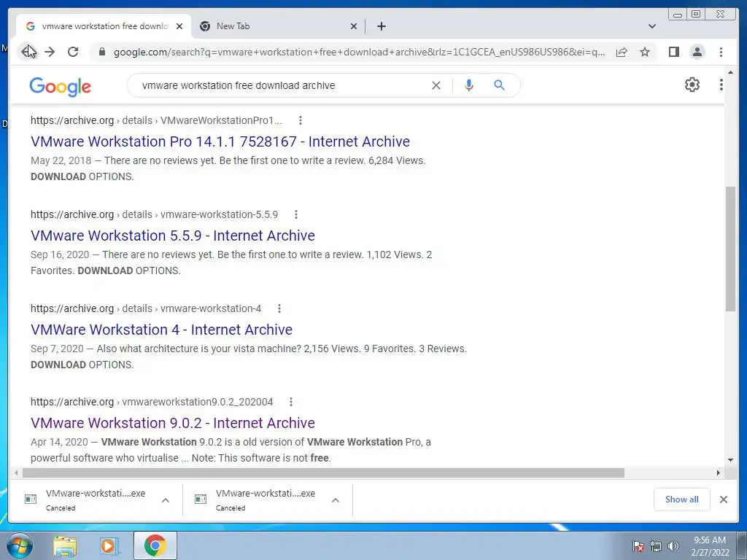
Task: Open Google apps vertical dots menu
Action: point(721,85)
